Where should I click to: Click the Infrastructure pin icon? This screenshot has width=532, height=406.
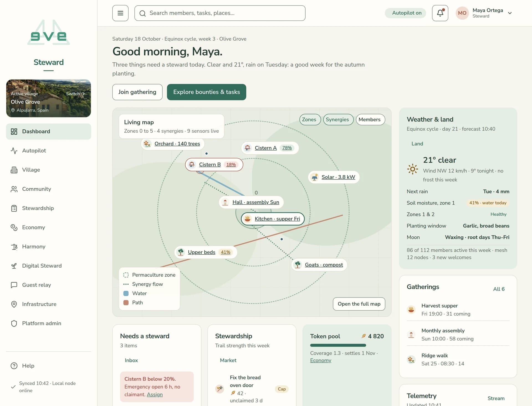[x=14, y=304]
